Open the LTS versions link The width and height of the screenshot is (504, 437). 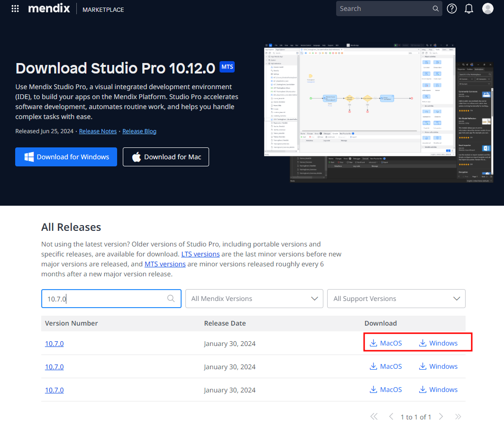[x=200, y=254]
